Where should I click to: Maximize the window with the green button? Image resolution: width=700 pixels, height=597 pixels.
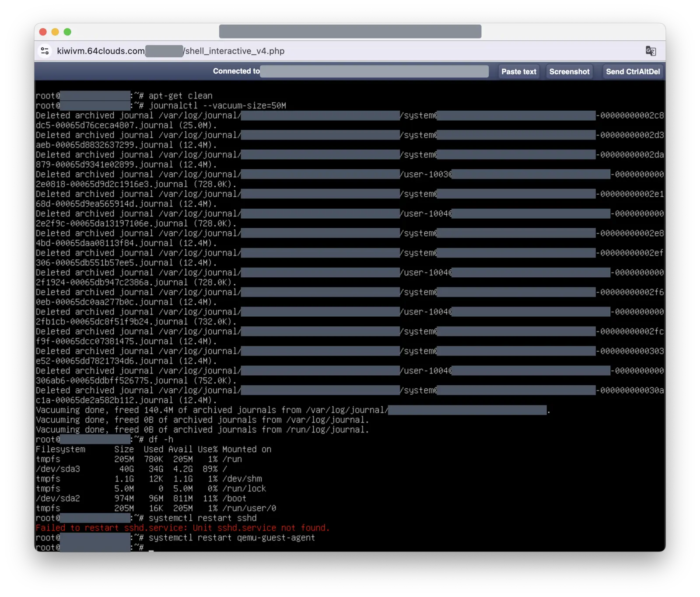pyautogui.click(x=67, y=32)
